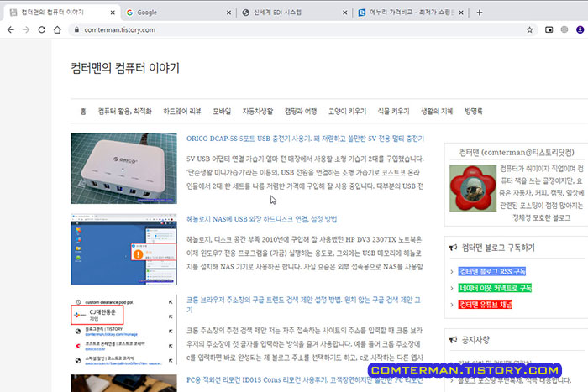Image resolution: width=588 pixels, height=392 pixels.
Task: Open the 자동차생활 category
Action: pos(258,112)
